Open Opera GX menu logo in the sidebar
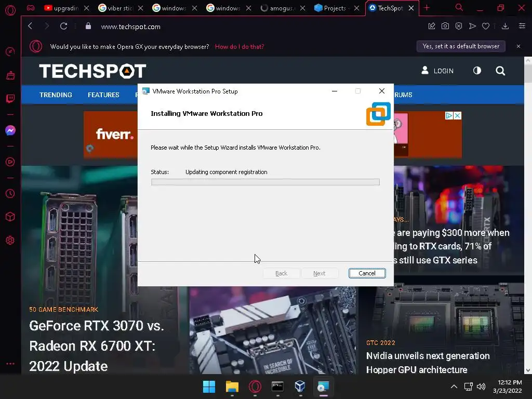This screenshot has height=399, width=532. (10, 10)
